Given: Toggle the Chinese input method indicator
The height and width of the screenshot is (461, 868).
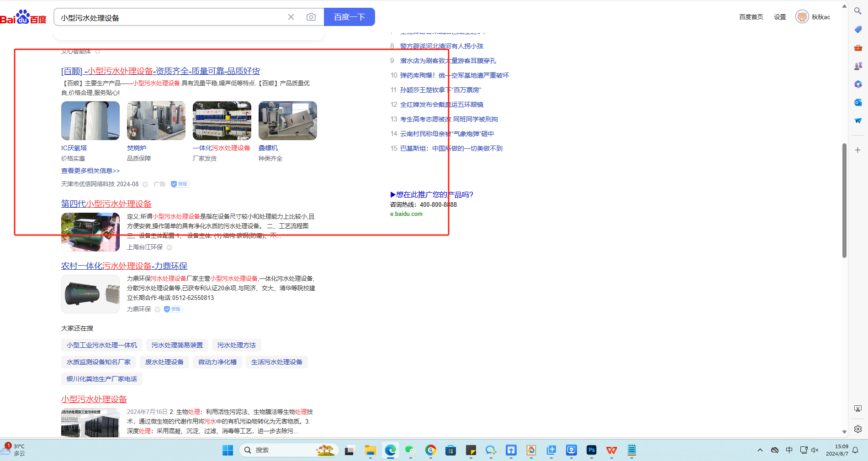Looking at the screenshot, I should pyautogui.click(x=789, y=450).
